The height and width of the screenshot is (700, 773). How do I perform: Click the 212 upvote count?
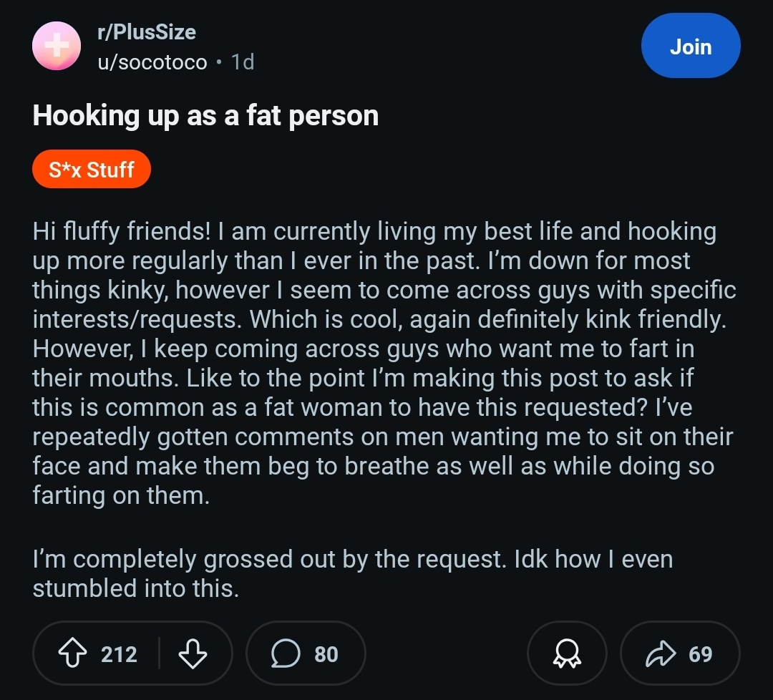click(x=119, y=654)
